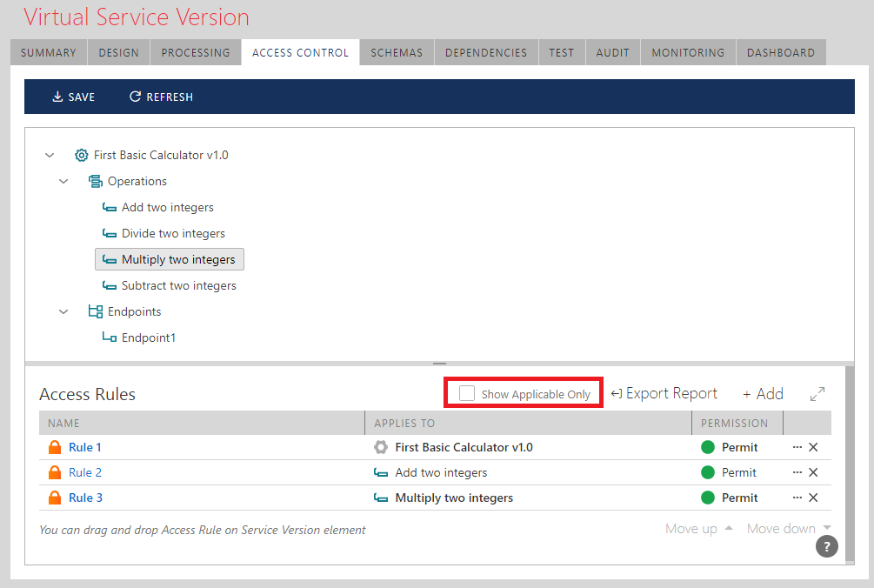Click the expand panel arrows icon

(817, 394)
